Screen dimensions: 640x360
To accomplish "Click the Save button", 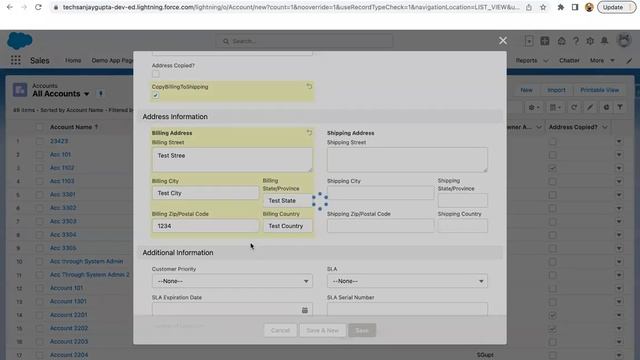I will (x=362, y=330).
